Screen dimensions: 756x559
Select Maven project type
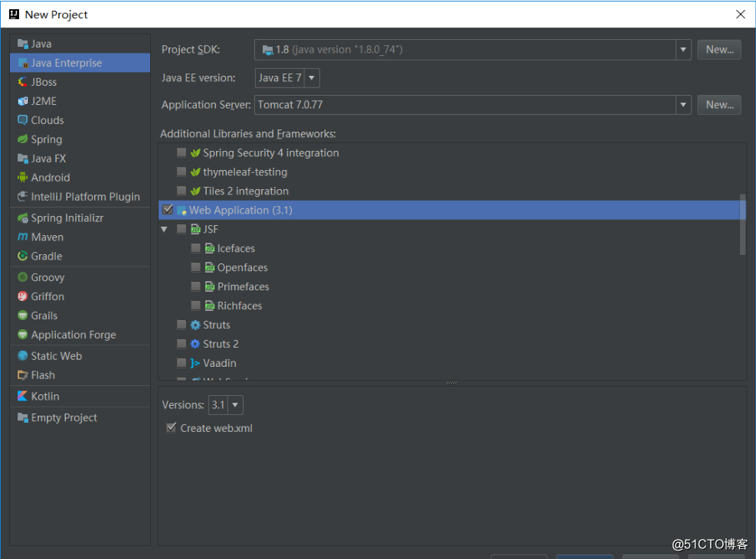tap(80, 237)
